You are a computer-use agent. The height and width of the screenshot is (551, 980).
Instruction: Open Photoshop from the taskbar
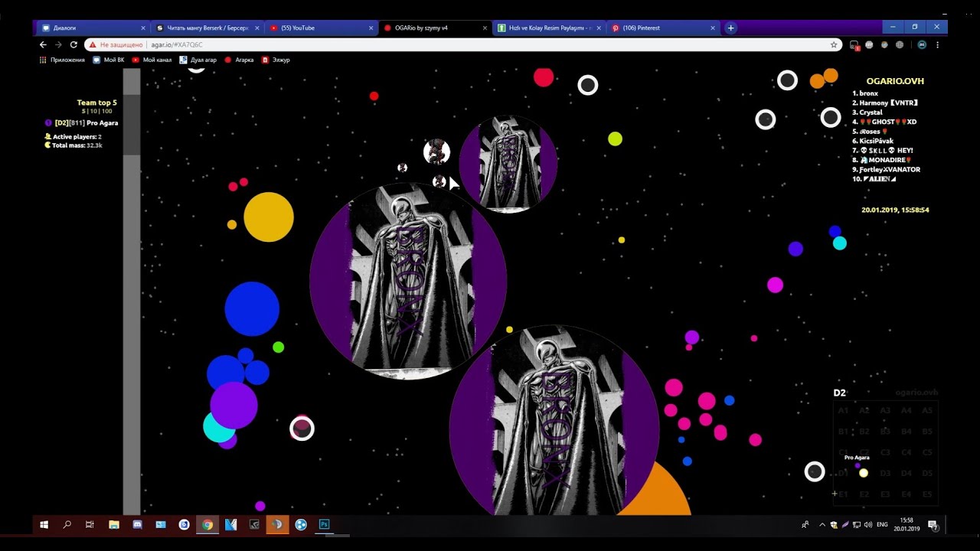[x=324, y=525]
